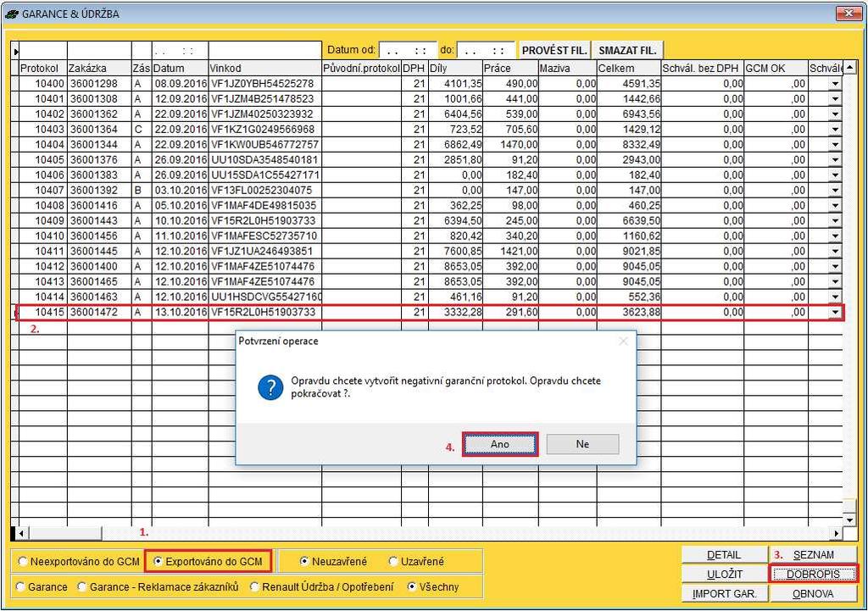Refresh data with the OBNOVA button
Screen dimensions: 868x611
pyautogui.click(x=813, y=594)
